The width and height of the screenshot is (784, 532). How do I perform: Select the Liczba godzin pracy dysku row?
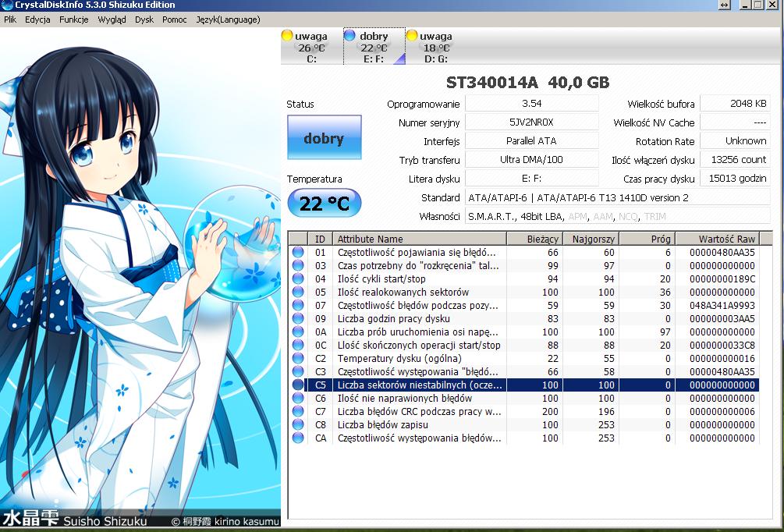coord(524,318)
